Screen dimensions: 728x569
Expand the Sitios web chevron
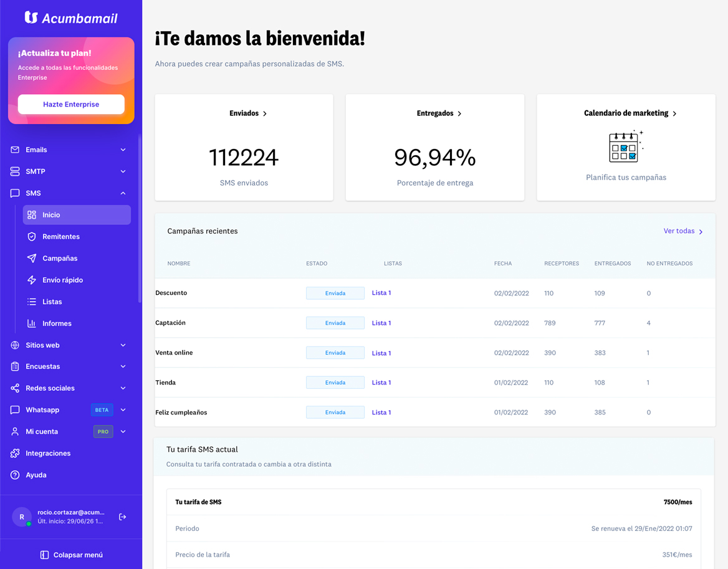[123, 345]
